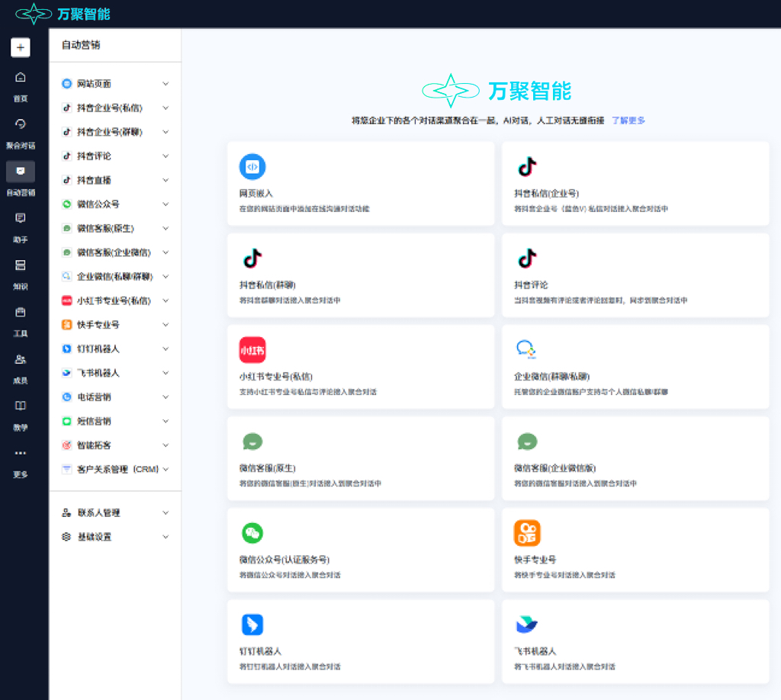Click the 快手专业号 orange card icon
The width and height of the screenshot is (781, 700).
527,533
